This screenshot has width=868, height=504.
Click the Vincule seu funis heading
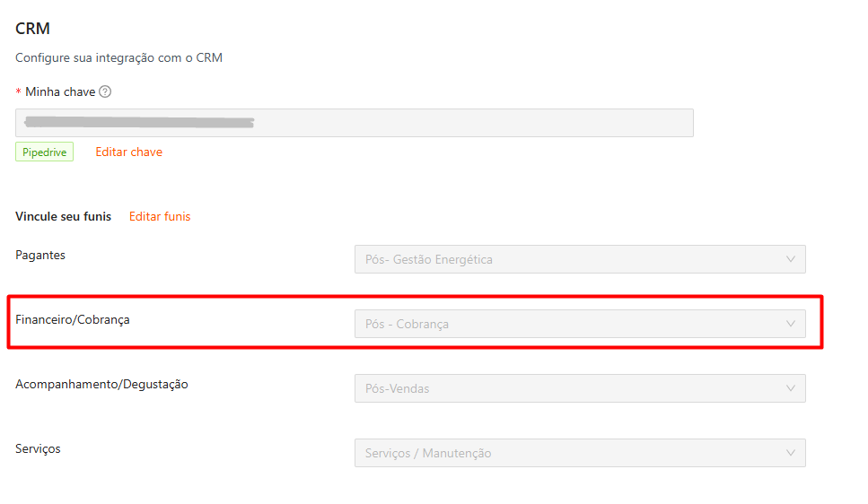click(64, 216)
